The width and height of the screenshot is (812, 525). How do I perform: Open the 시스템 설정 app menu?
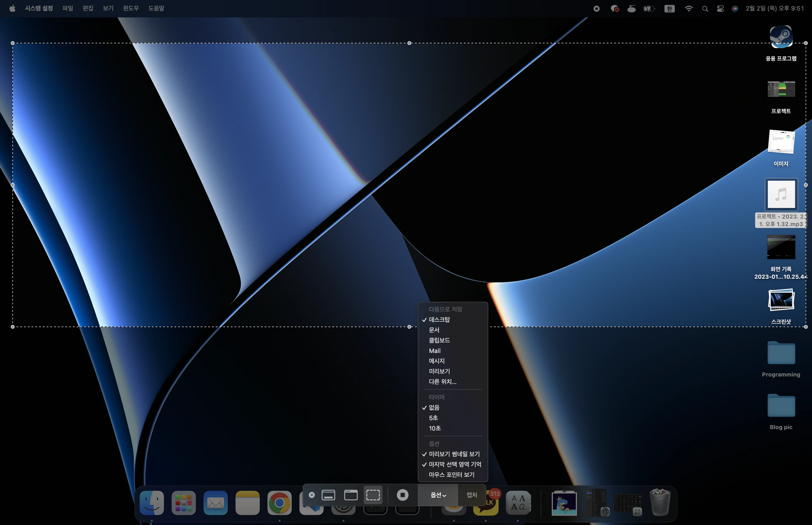click(x=39, y=8)
